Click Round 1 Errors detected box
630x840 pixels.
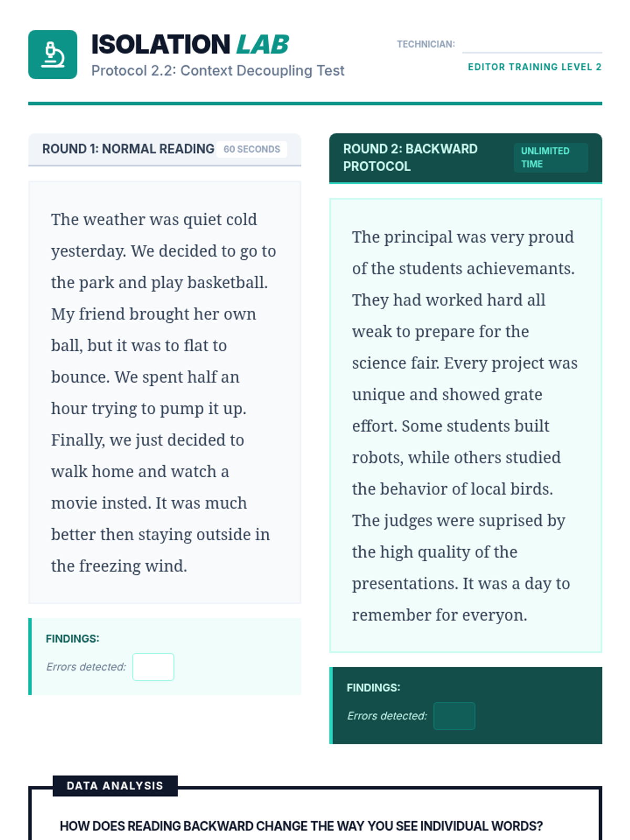pos(153,667)
